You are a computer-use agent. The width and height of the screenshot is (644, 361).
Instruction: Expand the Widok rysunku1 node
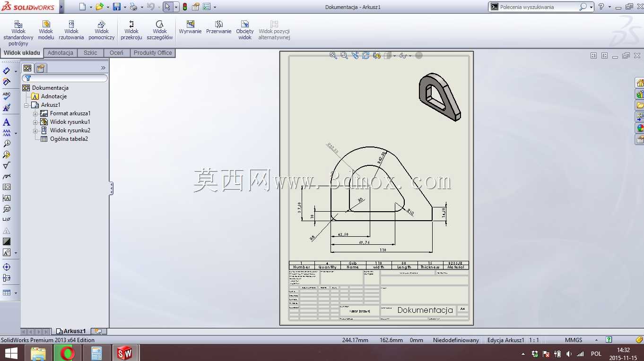(x=35, y=122)
